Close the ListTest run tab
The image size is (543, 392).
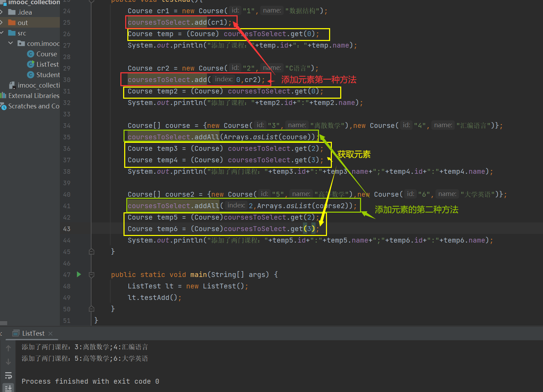(50, 334)
